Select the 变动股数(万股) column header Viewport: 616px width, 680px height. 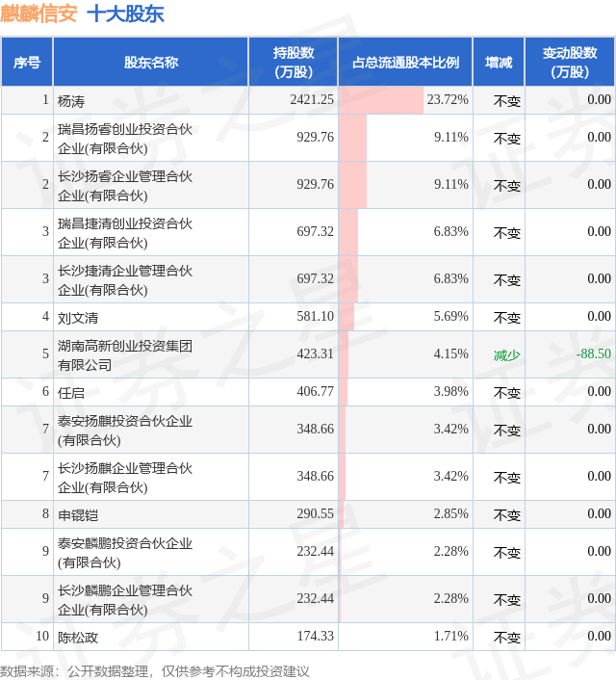point(570,62)
